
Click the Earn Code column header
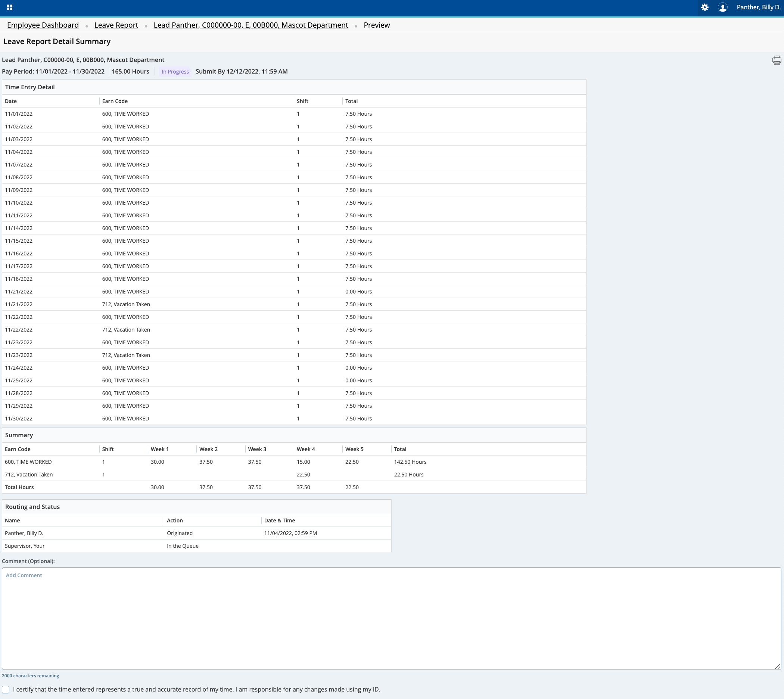(x=115, y=102)
